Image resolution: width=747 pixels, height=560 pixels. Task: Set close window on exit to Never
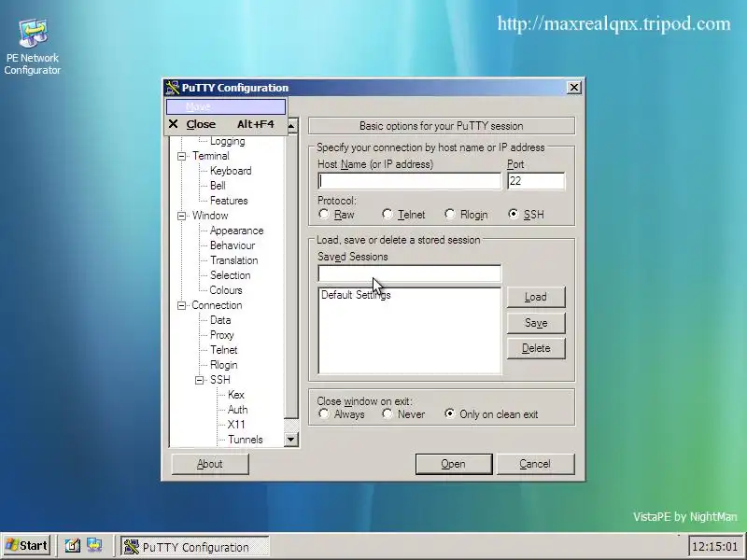[x=388, y=413]
